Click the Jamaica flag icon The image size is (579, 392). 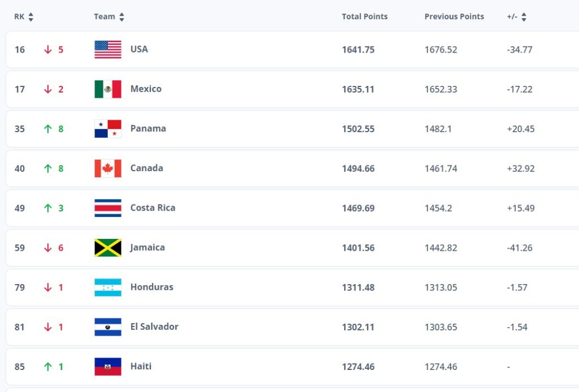[108, 248]
